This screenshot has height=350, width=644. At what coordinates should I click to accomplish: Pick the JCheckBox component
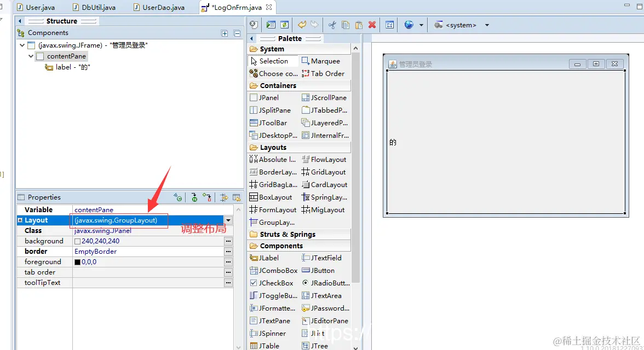tap(272, 283)
